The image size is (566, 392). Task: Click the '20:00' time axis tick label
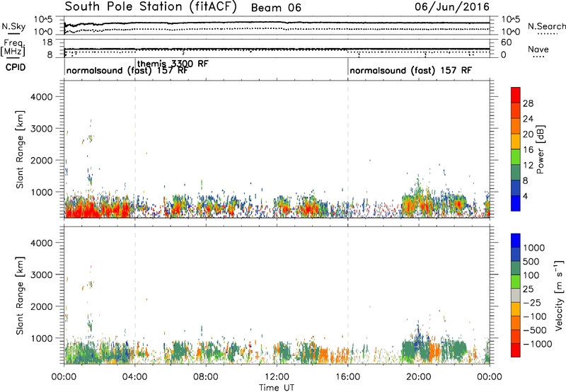(x=419, y=377)
